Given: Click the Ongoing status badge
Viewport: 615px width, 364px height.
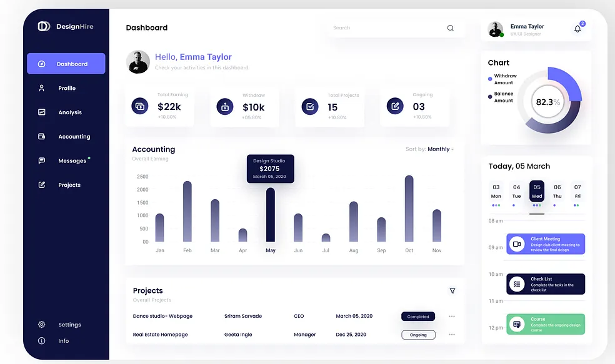Looking at the screenshot, I should click(x=418, y=335).
